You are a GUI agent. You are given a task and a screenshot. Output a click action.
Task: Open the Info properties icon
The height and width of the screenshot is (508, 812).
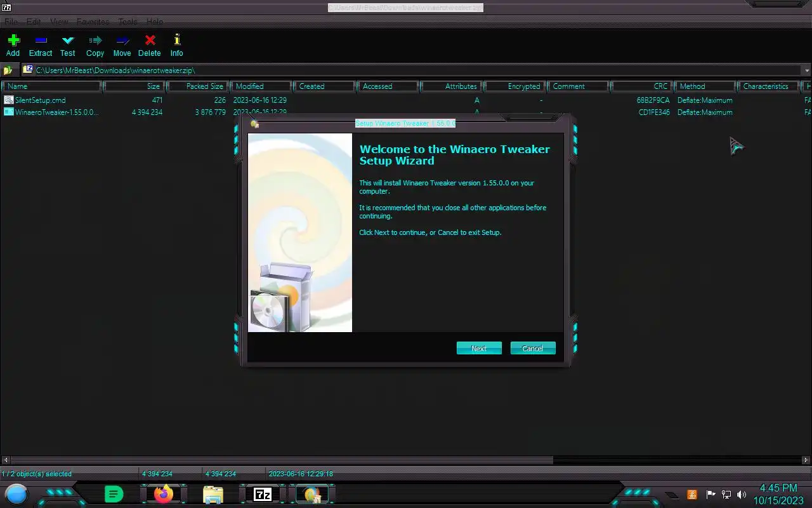point(177,41)
